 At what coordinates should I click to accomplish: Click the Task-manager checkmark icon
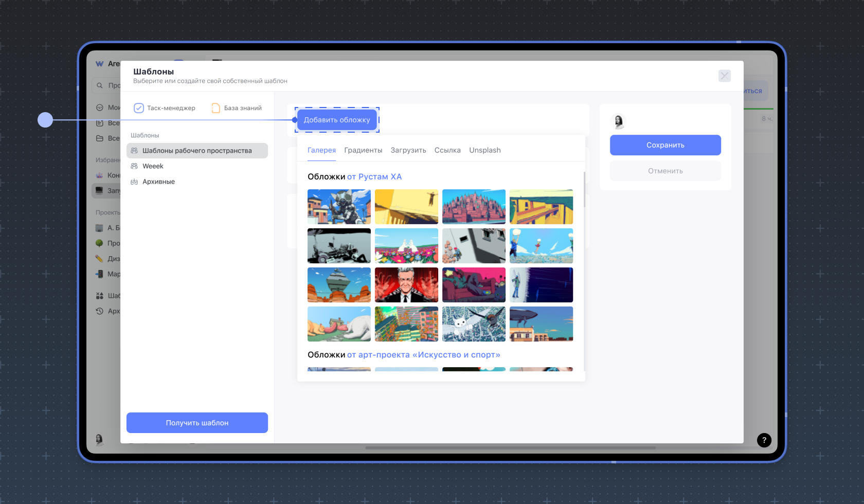(138, 108)
